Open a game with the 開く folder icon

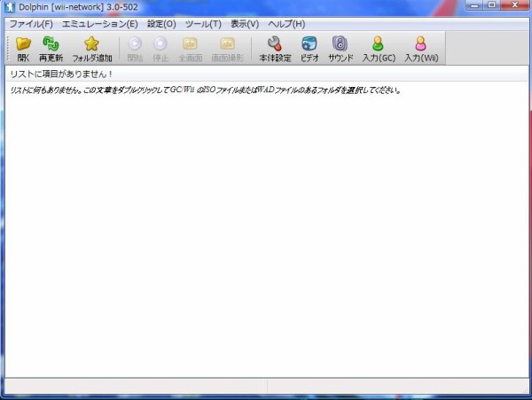[23, 49]
